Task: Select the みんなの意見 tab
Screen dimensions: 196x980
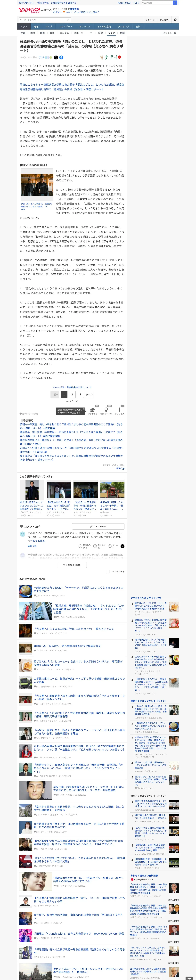Action: (x=104, y=27)
